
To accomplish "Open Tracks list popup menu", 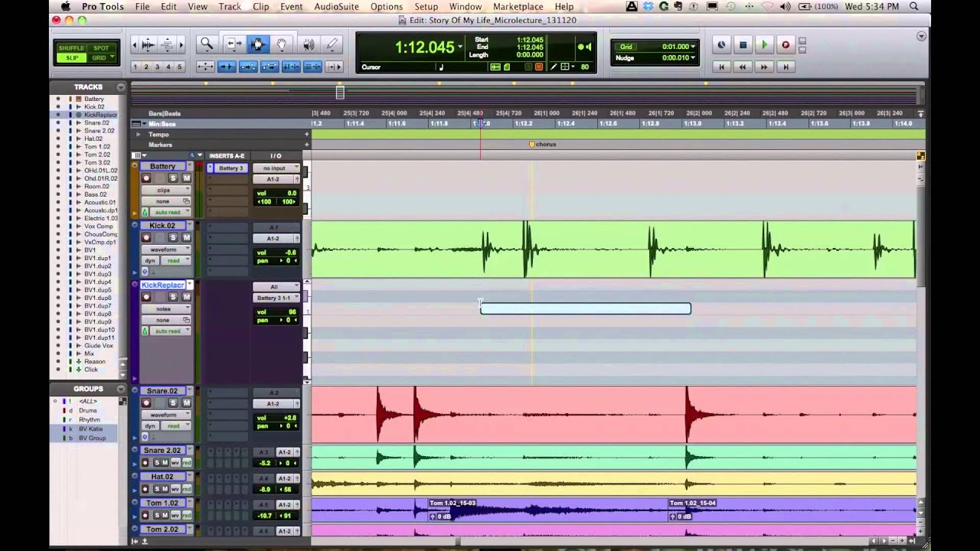I will click(x=120, y=87).
